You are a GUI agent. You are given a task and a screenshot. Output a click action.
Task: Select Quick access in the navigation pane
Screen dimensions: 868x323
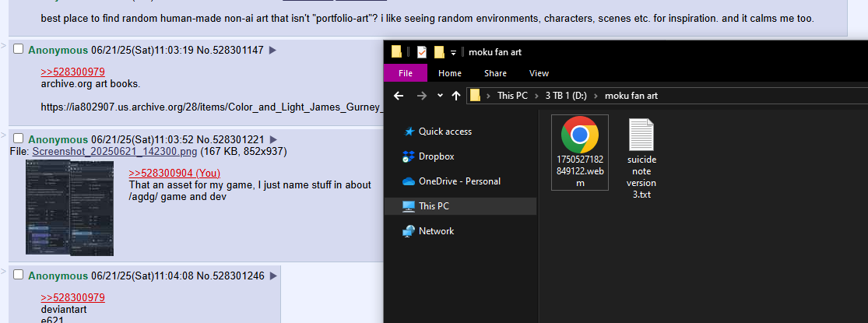445,132
